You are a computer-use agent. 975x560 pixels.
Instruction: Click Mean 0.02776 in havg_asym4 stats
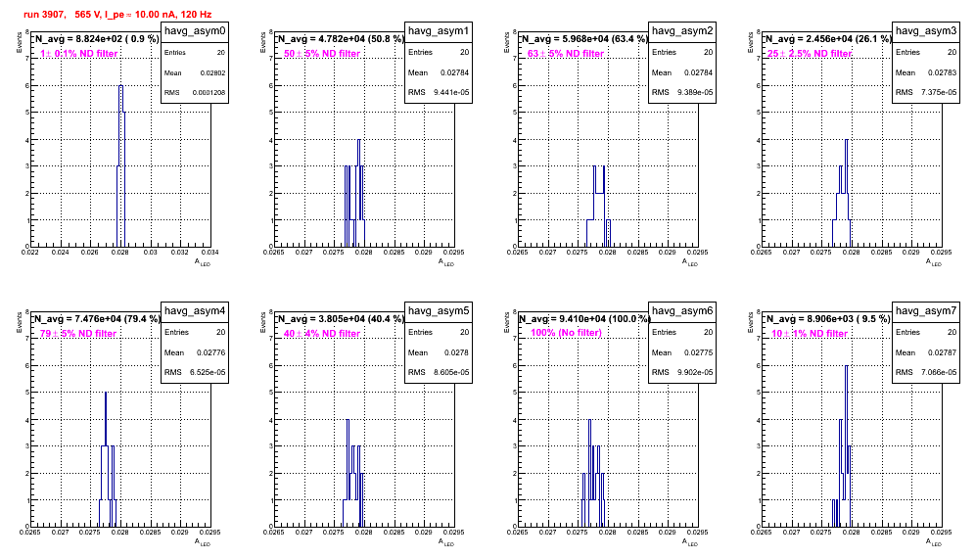coord(195,352)
